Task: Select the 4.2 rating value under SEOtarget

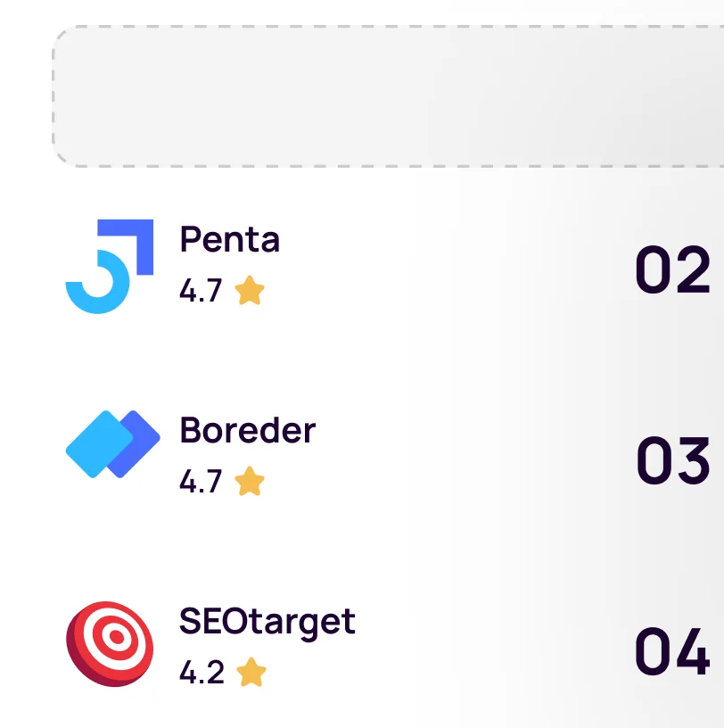Action: (202, 673)
